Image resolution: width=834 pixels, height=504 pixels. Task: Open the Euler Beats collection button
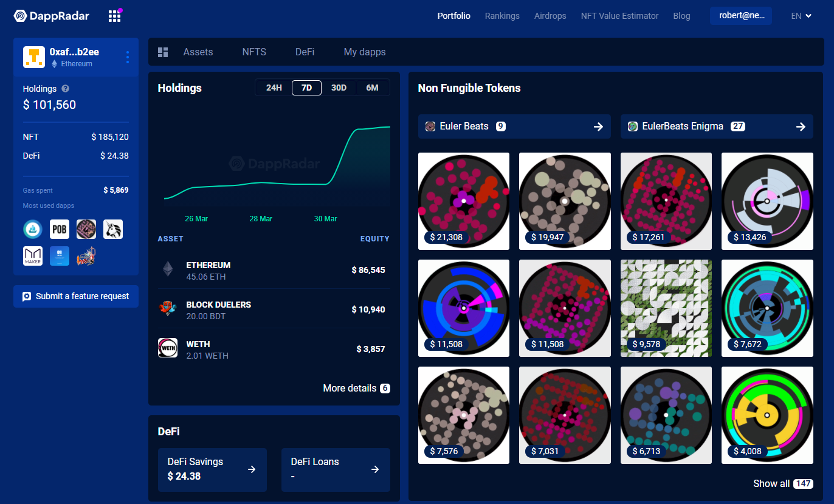point(514,126)
